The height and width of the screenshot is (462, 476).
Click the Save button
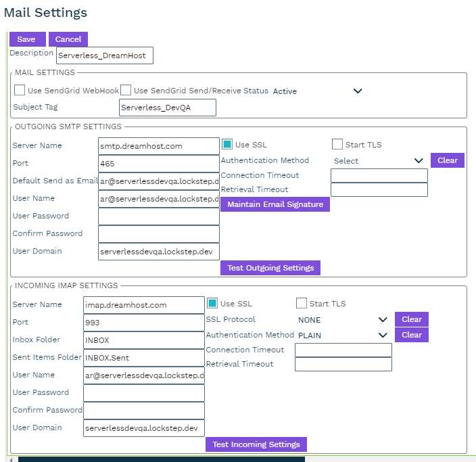pyautogui.click(x=26, y=40)
